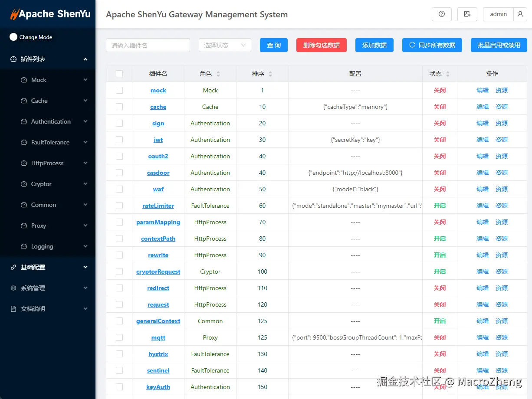Click the Logging sidebar icon

24,246
